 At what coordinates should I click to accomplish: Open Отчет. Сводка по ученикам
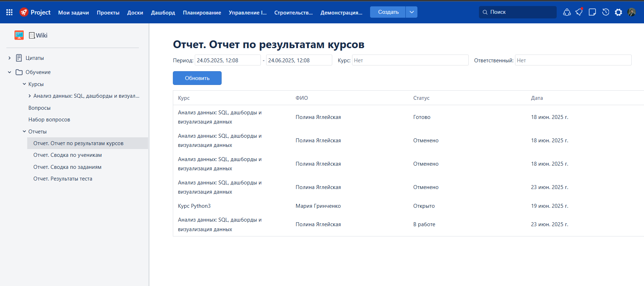point(68,155)
